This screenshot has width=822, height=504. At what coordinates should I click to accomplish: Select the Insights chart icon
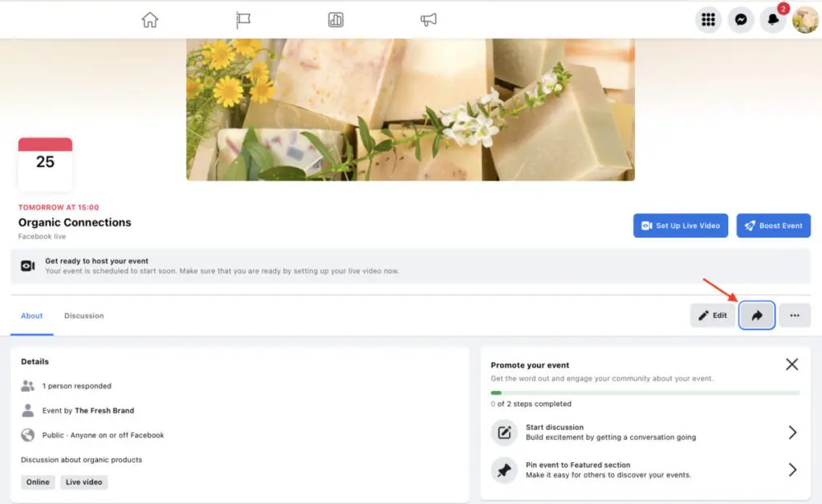pyautogui.click(x=336, y=20)
